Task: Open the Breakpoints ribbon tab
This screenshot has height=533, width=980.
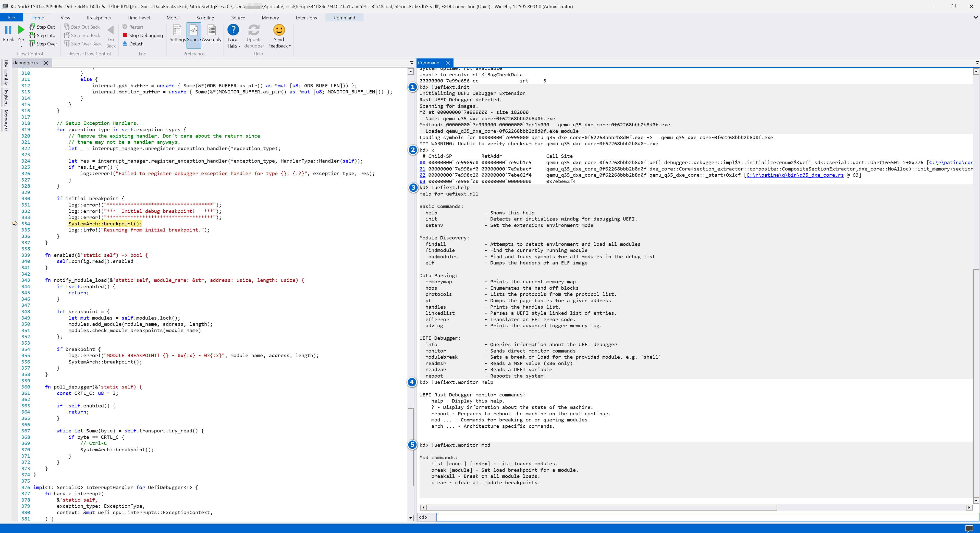Action: click(99, 18)
